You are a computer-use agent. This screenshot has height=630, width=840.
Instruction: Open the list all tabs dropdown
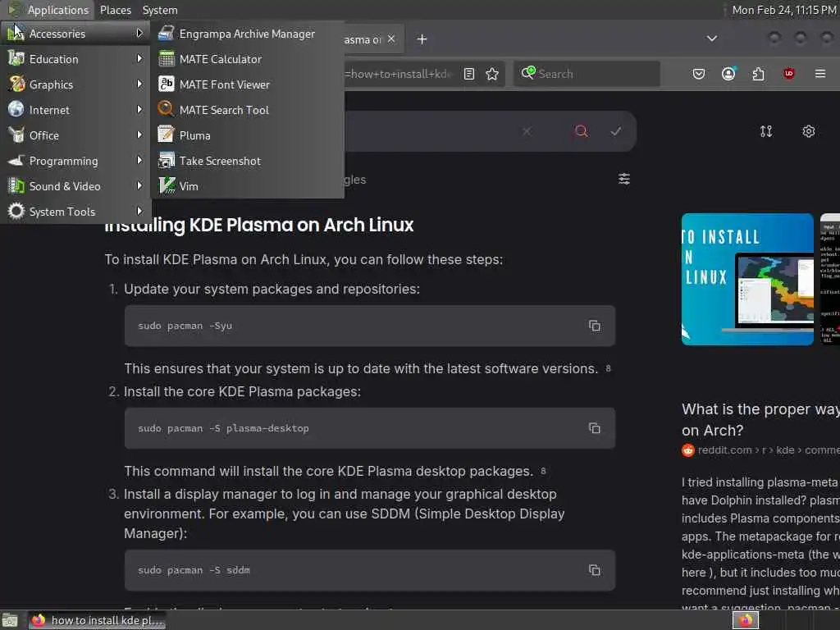(711, 39)
